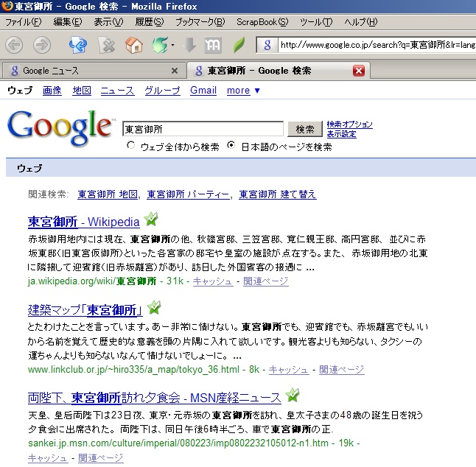Open the 東宮御所 - Wikipedia result link
The height and width of the screenshot is (467, 476).
tap(83, 222)
